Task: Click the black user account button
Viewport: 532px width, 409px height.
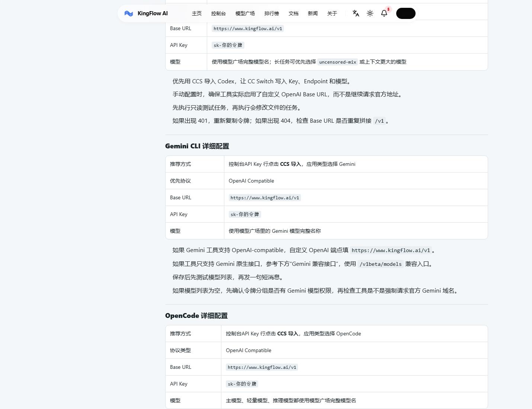Action: [x=406, y=13]
